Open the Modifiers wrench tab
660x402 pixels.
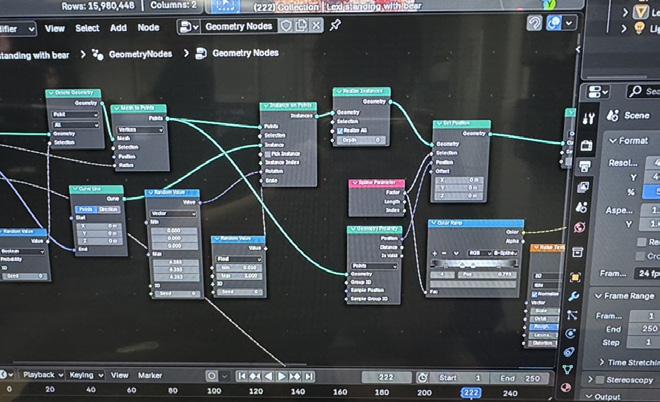pyautogui.click(x=574, y=296)
